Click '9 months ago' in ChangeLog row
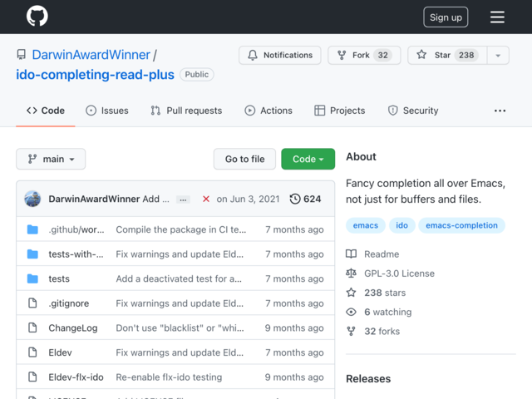 pyautogui.click(x=294, y=328)
